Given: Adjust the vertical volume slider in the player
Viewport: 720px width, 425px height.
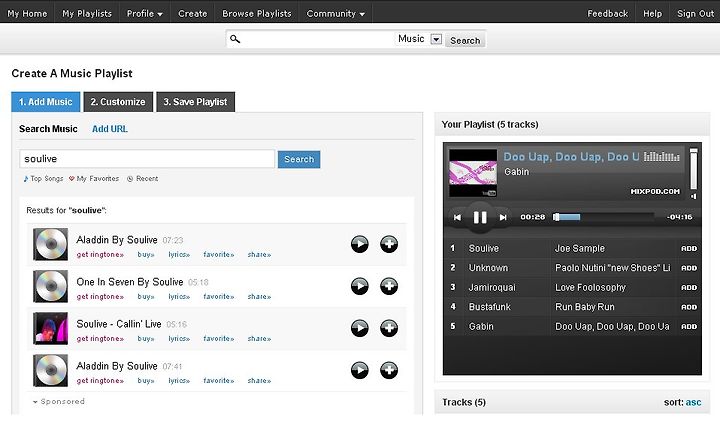Looking at the screenshot, I should click(693, 169).
